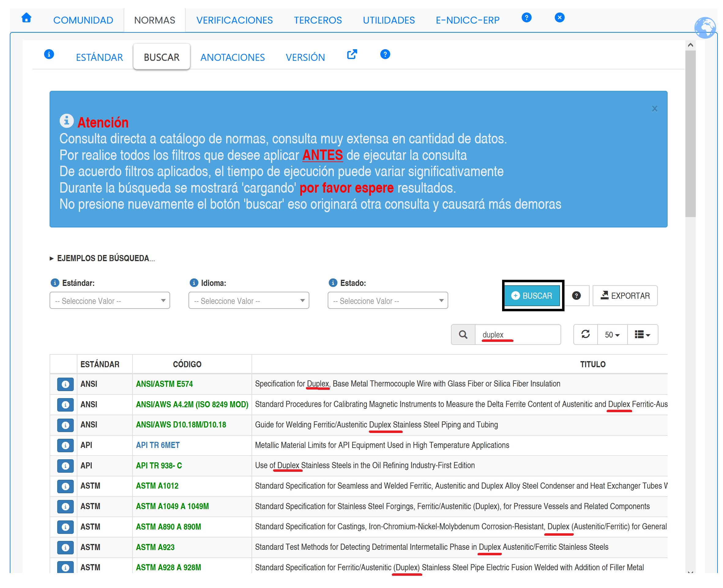Open info for API TR 938-C row
The image size is (723, 588).
click(x=65, y=466)
